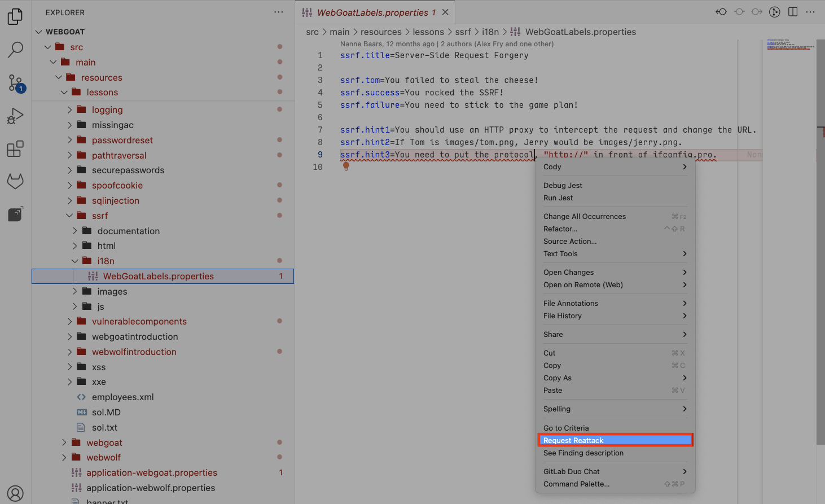Select Command Palette... entry
The height and width of the screenshot is (504, 825).
615,484
